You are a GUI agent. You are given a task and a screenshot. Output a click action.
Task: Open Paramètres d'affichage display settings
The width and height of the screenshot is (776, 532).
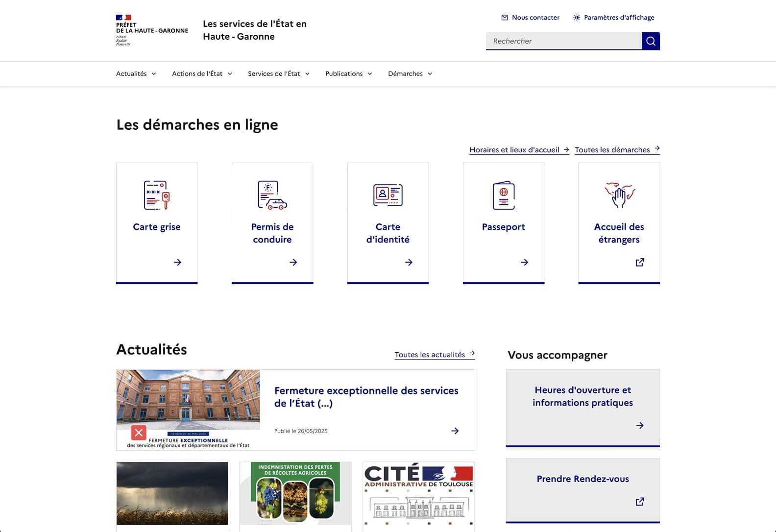click(613, 18)
